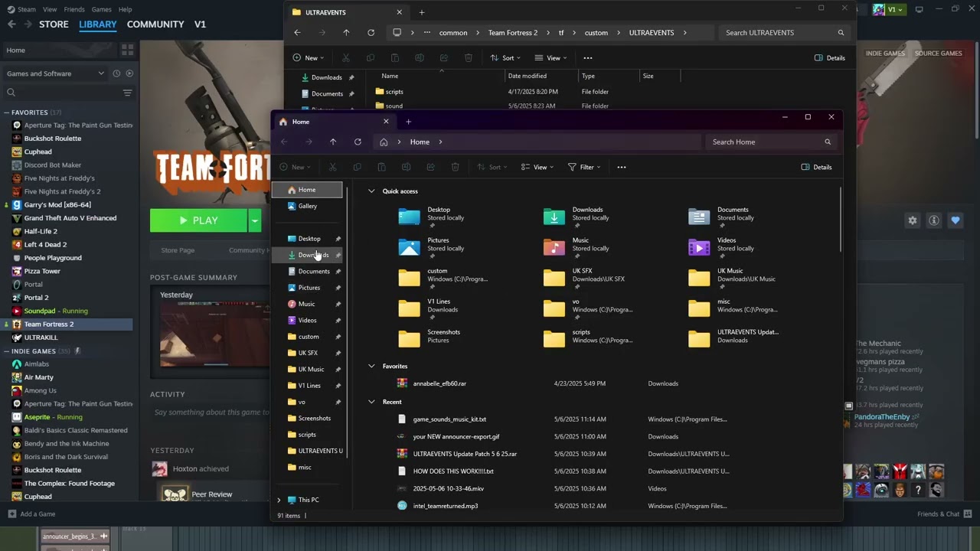
Task: Open the Sort dropdown in ULTRAEVENTS window
Action: coord(505,58)
